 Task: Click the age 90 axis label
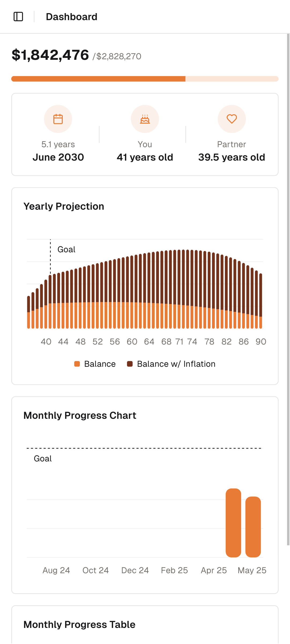(x=261, y=342)
